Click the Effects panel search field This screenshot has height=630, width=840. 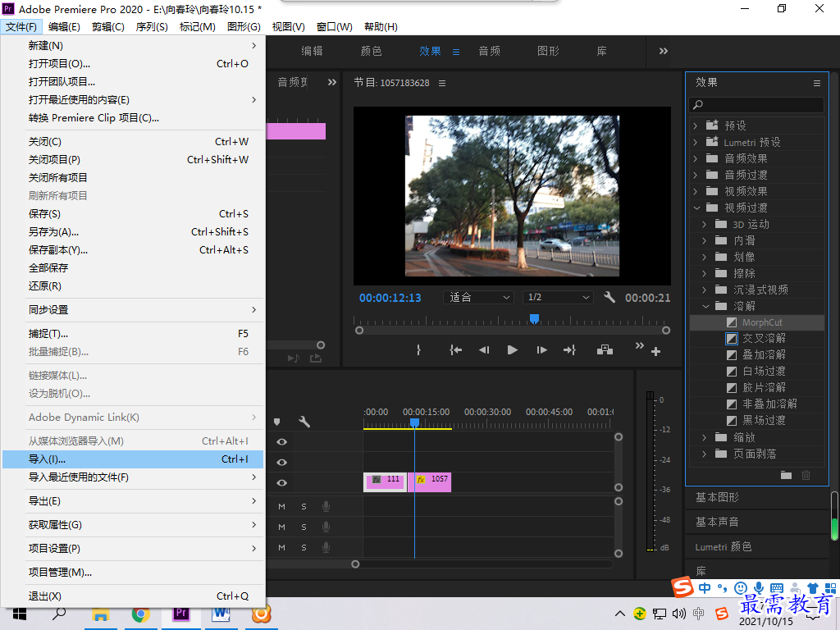tap(756, 105)
